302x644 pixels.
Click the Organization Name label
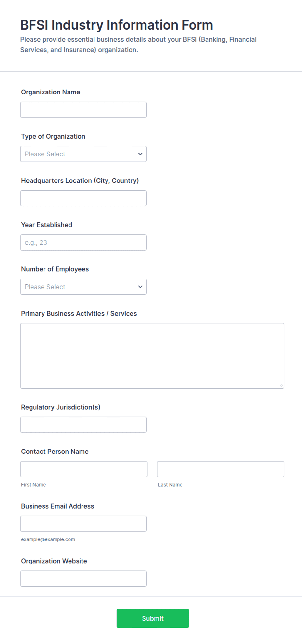pos(51,92)
